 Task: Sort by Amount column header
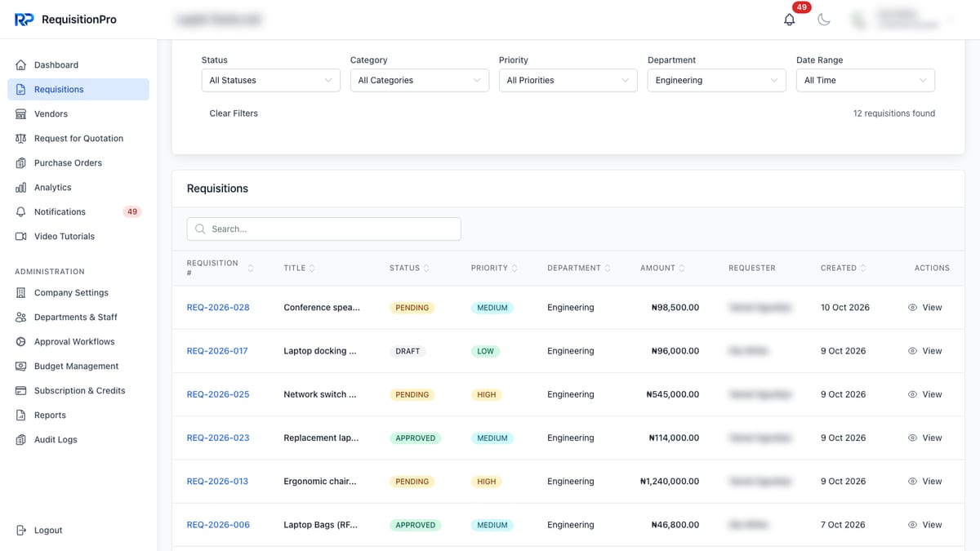click(x=662, y=268)
